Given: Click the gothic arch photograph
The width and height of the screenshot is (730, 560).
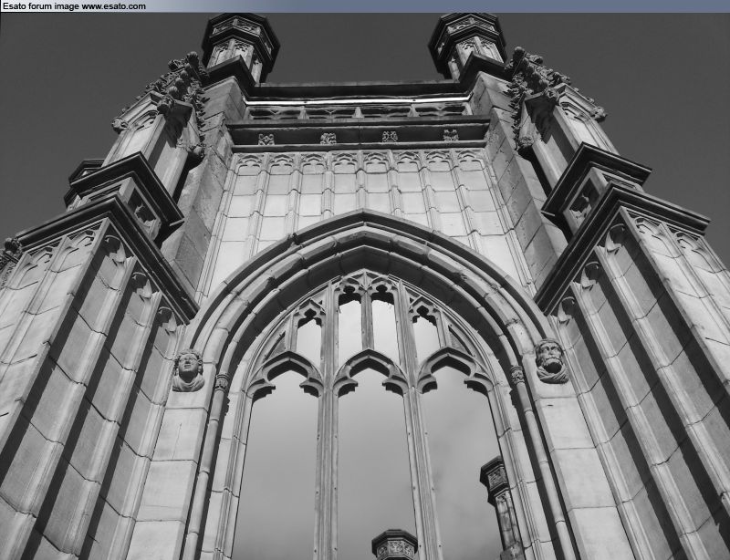Looking at the screenshot, I should [365, 286].
